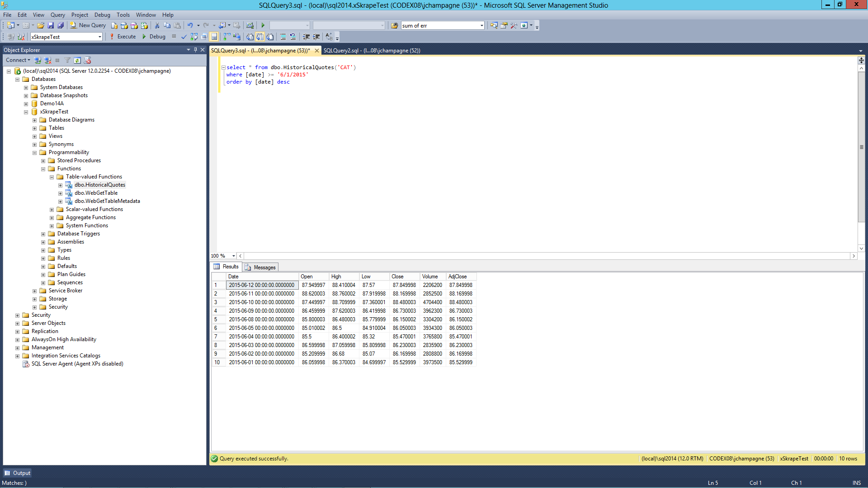This screenshot has width=868, height=488.
Task: Display Estimated Execution Plan icon
Action: pyautogui.click(x=194, y=37)
